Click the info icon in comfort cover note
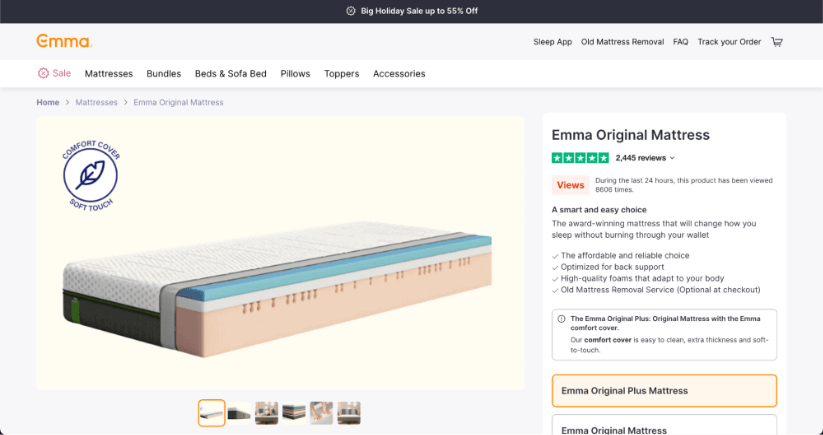 click(x=561, y=319)
